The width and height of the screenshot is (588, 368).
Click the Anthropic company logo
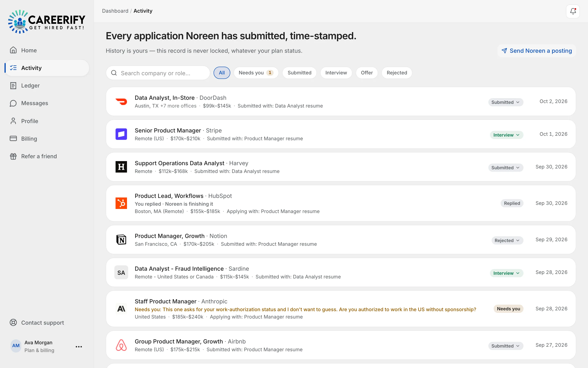click(121, 309)
